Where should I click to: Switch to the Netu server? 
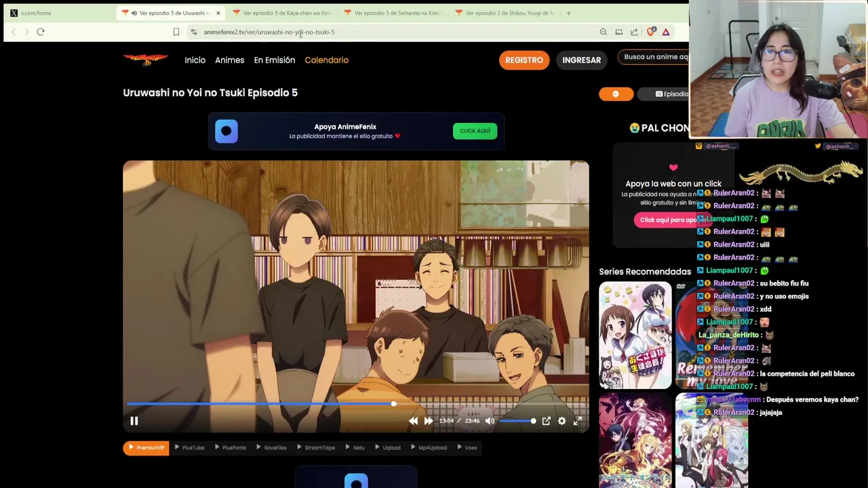click(355, 447)
